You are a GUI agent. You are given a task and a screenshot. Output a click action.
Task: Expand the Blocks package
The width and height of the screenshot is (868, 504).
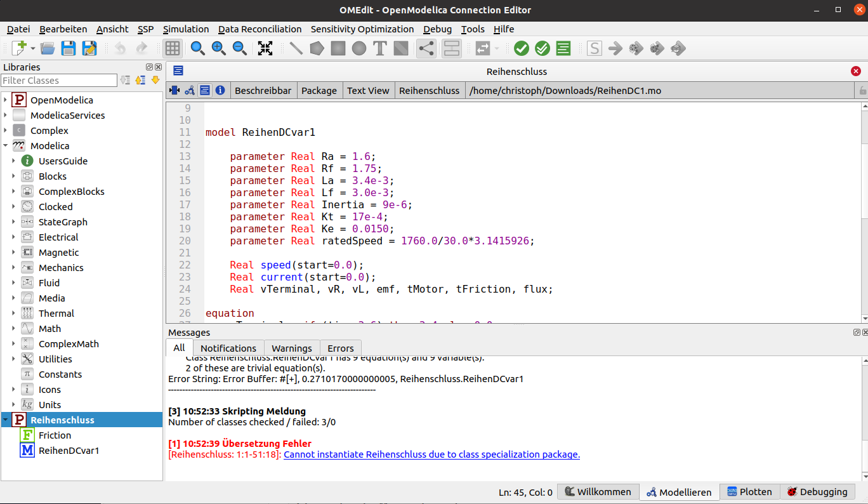tap(14, 176)
